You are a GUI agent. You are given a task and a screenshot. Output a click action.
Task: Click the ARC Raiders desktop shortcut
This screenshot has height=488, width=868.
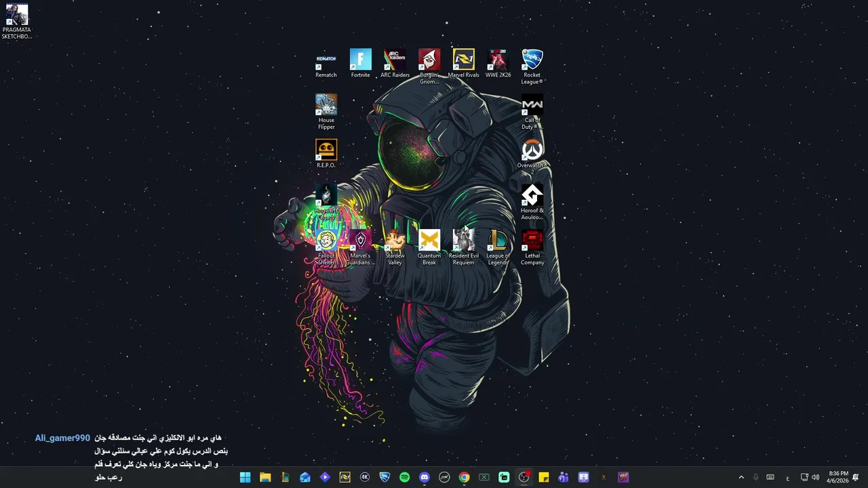(395, 64)
